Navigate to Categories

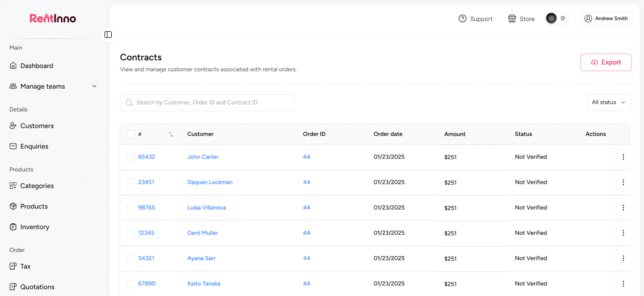point(37,185)
